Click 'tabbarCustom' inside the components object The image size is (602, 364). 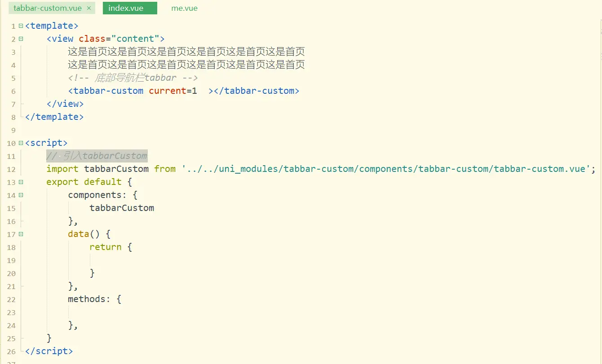[122, 208]
